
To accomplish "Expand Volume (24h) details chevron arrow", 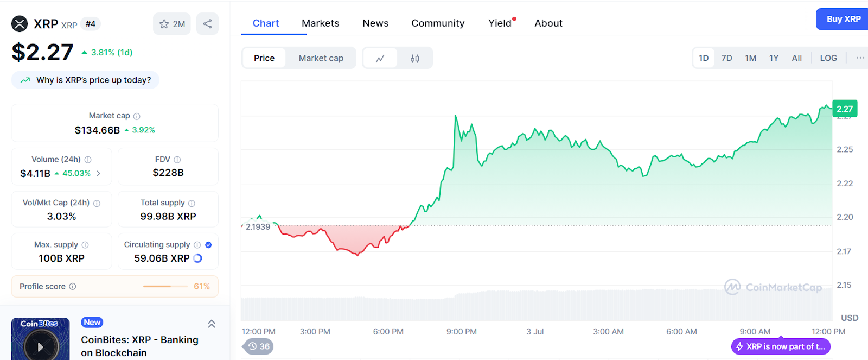I will click(x=98, y=174).
